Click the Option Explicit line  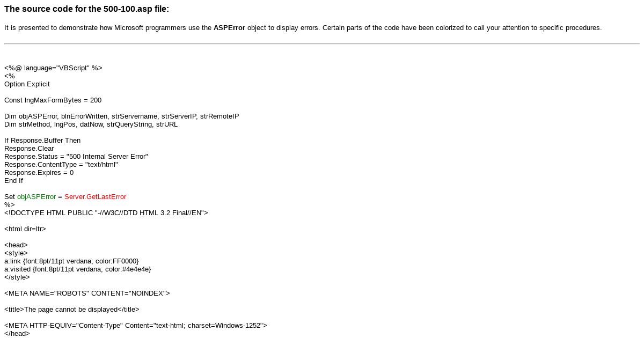click(x=27, y=84)
